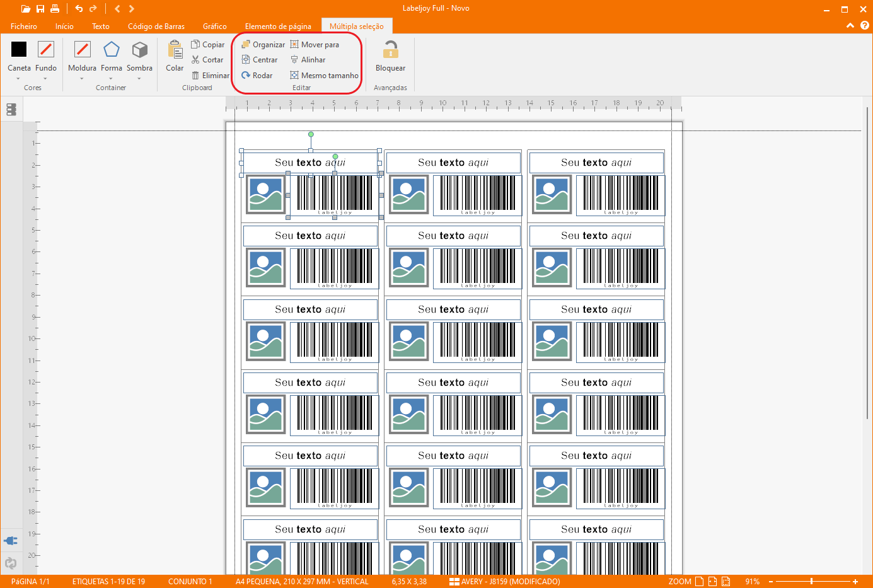Click the Alinhar align command

pyautogui.click(x=308, y=60)
